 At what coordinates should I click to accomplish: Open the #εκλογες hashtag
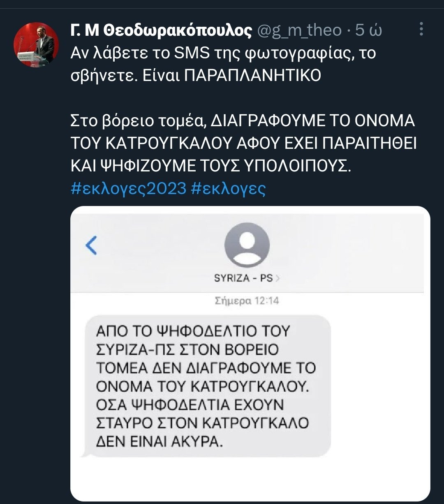(x=229, y=189)
